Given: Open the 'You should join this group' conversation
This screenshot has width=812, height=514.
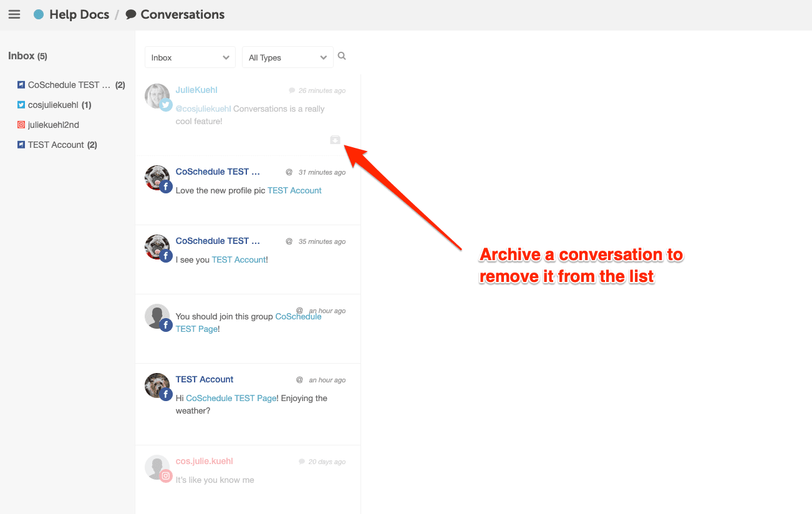Looking at the screenshot, I should click(x=248, y=329).
